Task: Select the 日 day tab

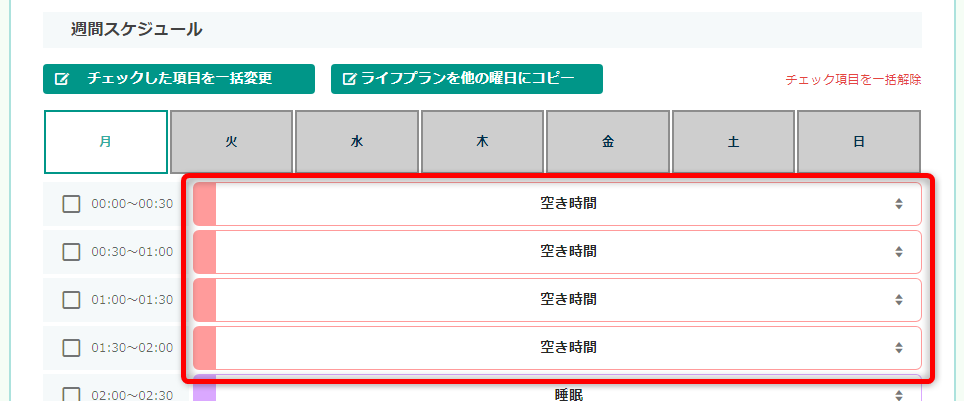Action: (859, 142)
